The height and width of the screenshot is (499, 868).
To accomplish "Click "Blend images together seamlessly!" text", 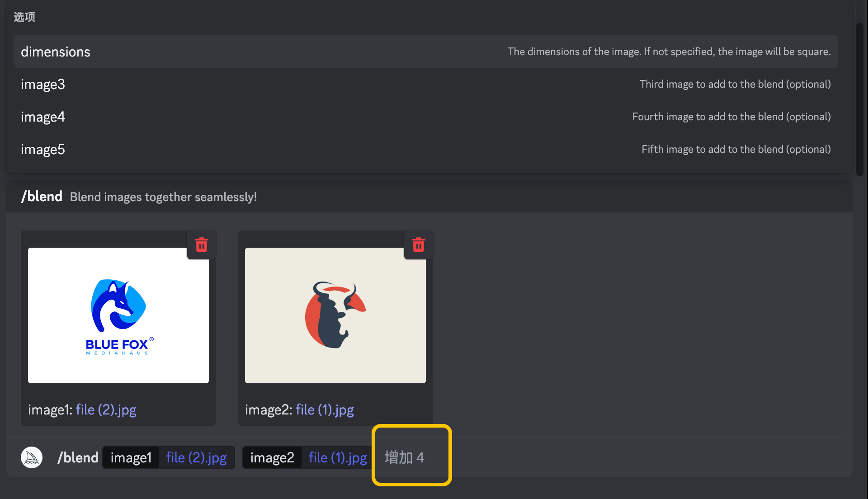I will tap(163, 197).
